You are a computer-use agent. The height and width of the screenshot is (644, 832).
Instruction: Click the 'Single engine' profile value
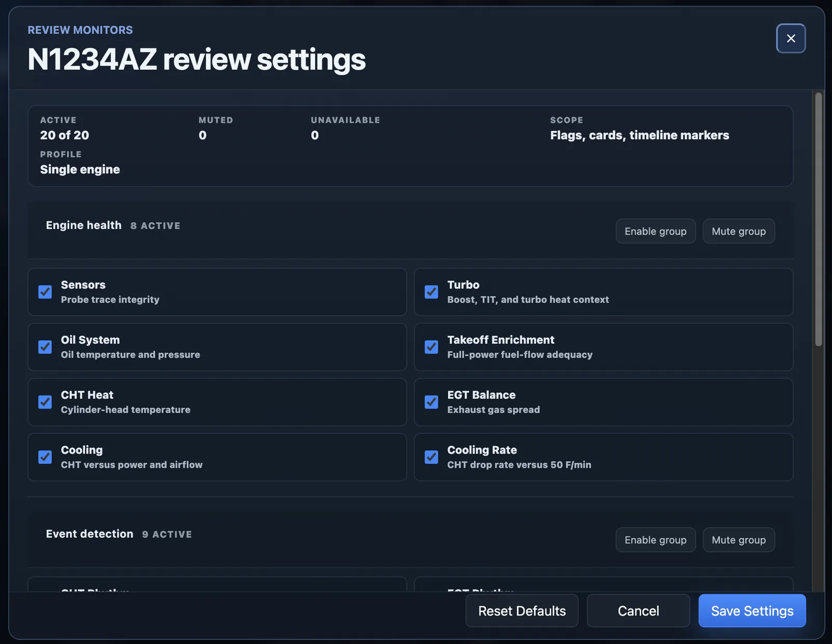pos(80,170)
